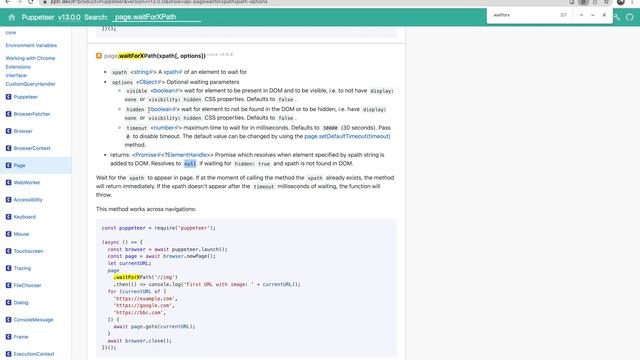Go to Puppeteer docs home icon
The height and width of the screenshot is (360, 640).
(11, 17)
